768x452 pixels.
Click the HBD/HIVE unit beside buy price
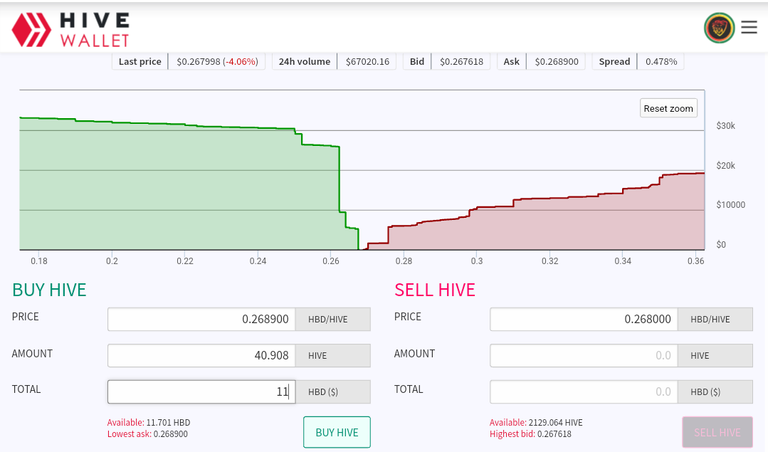(333, 319)
